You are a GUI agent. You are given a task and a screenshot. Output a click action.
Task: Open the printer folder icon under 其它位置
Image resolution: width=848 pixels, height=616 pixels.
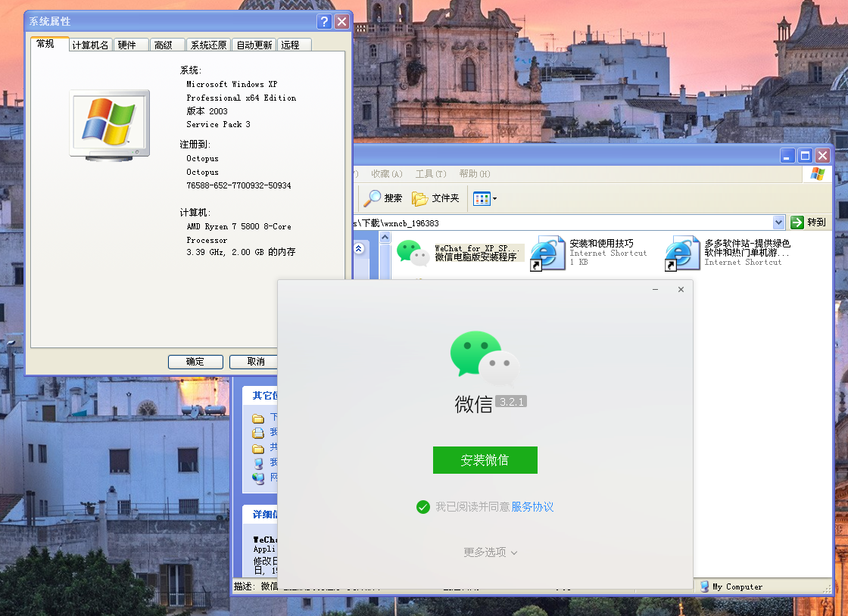tap(258, 433)
